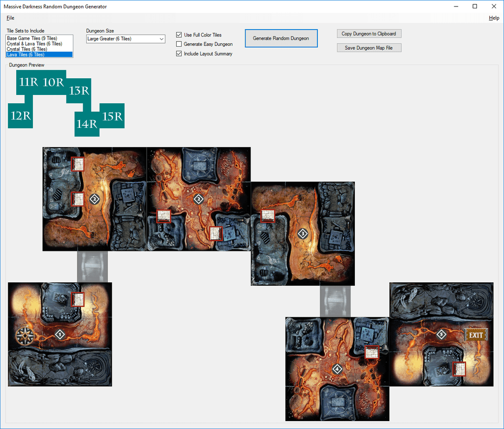The height and width of the screenshot is (429, 504).
Task: Toggle Use Full Color Tiles checkbox
Action: [179, 35]
